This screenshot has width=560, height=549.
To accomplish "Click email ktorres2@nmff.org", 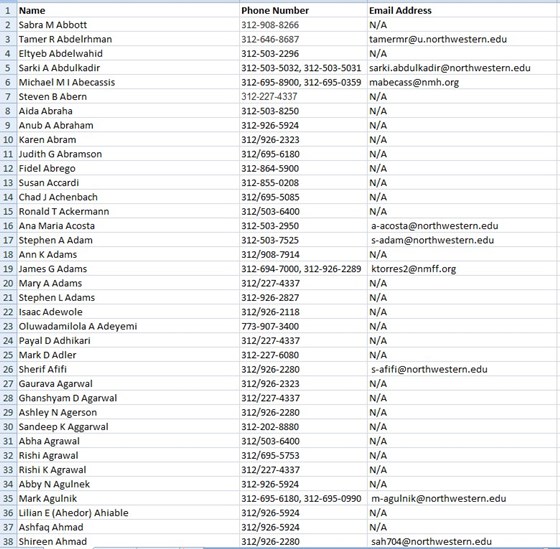I will 414,269.
